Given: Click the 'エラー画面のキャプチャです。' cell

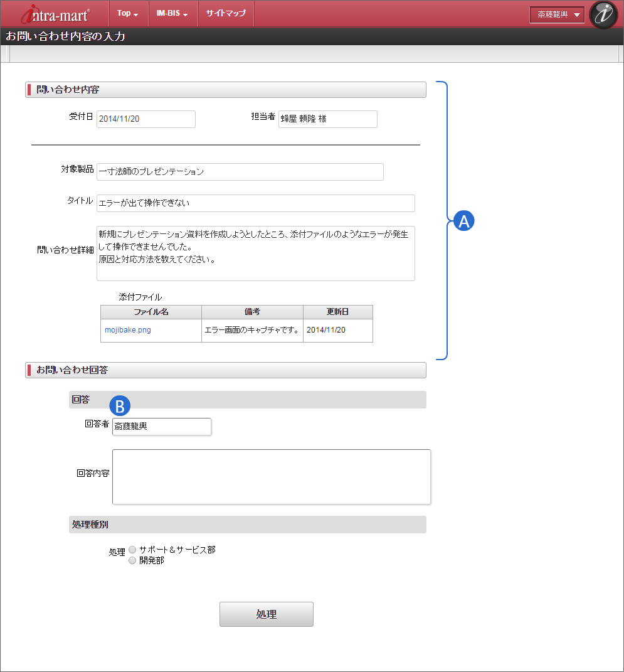Looking at the screenshot, I should (x=252, y=331).
